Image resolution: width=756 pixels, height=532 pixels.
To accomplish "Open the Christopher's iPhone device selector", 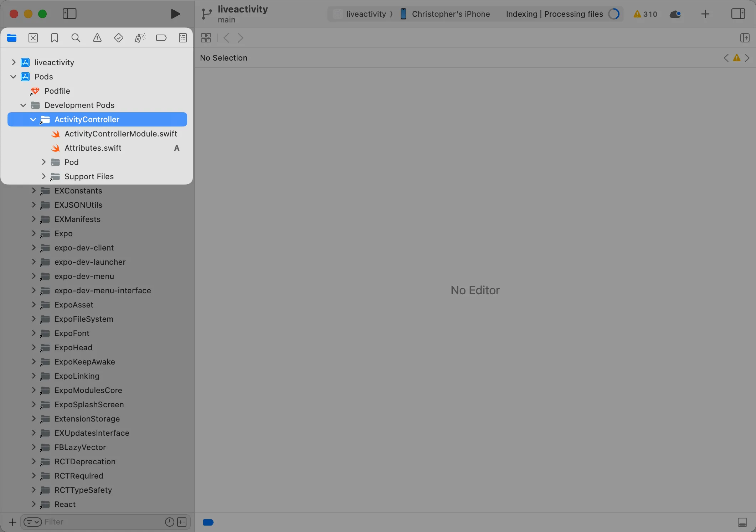I will pyautogui.click(x=445, y=14).
